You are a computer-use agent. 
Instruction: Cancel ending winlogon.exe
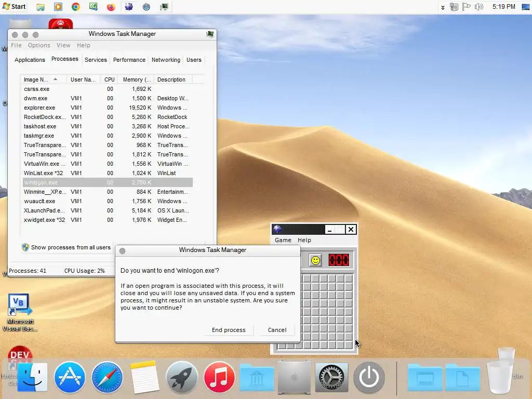277,330
